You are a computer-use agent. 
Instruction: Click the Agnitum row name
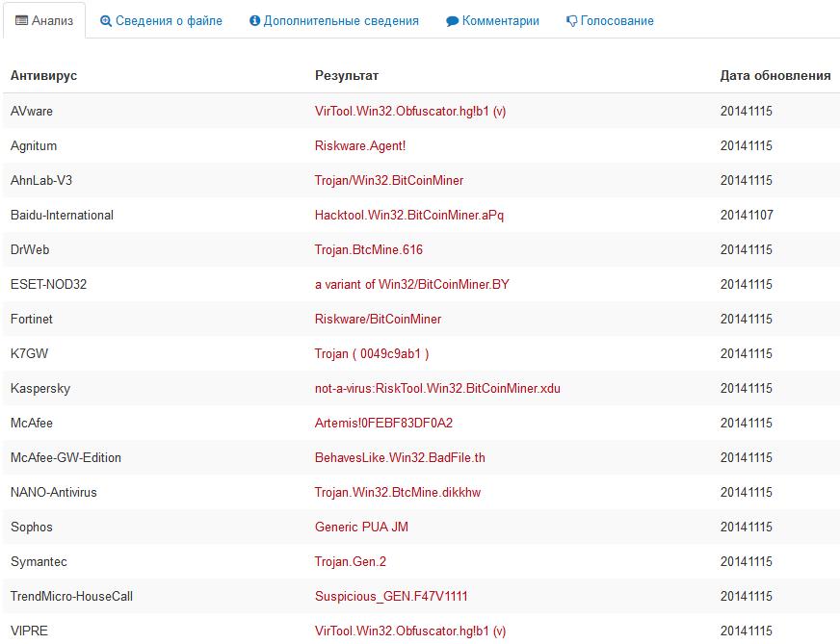(x=34, y=145)
